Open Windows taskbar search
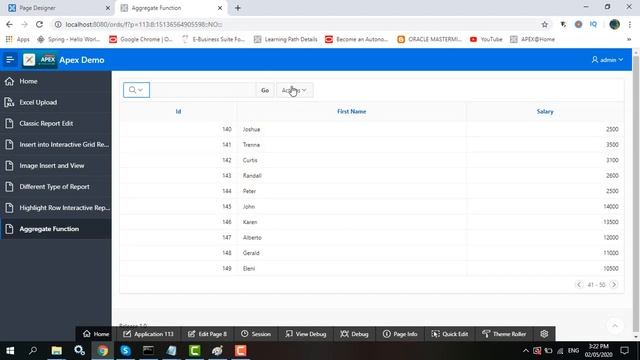This screenshot has height=360, width=640. coord(33,351)
